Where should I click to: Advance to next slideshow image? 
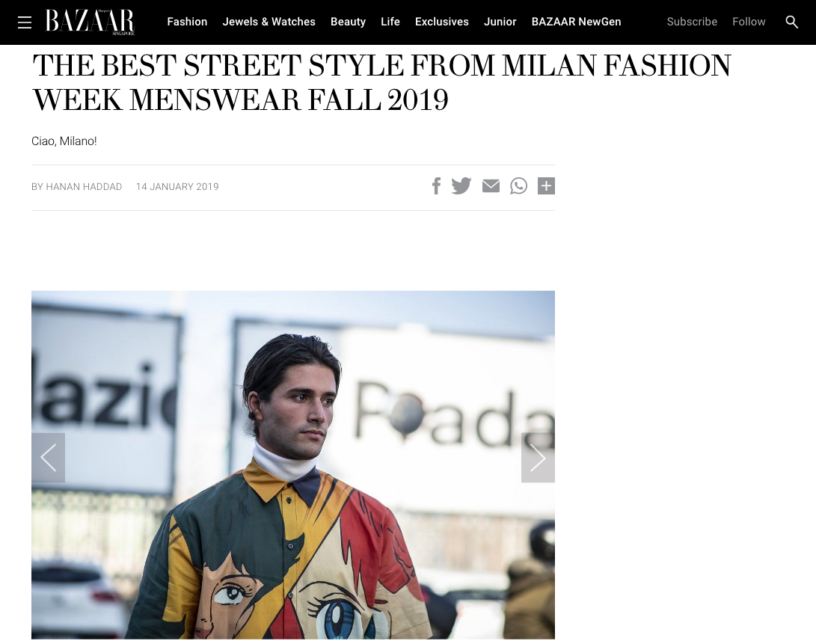pyautogui.click(x=538, y=458)
